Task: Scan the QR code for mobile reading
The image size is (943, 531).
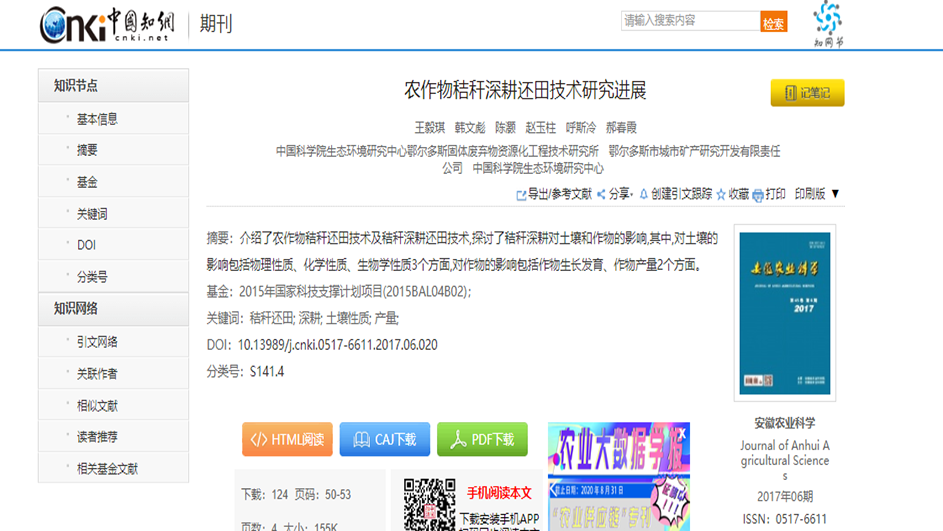Action: [x=429, y=505]
